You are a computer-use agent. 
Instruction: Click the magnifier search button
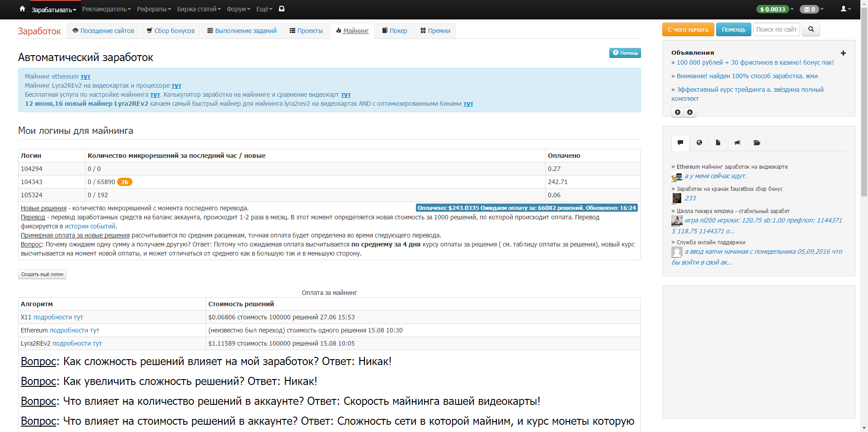811,29
